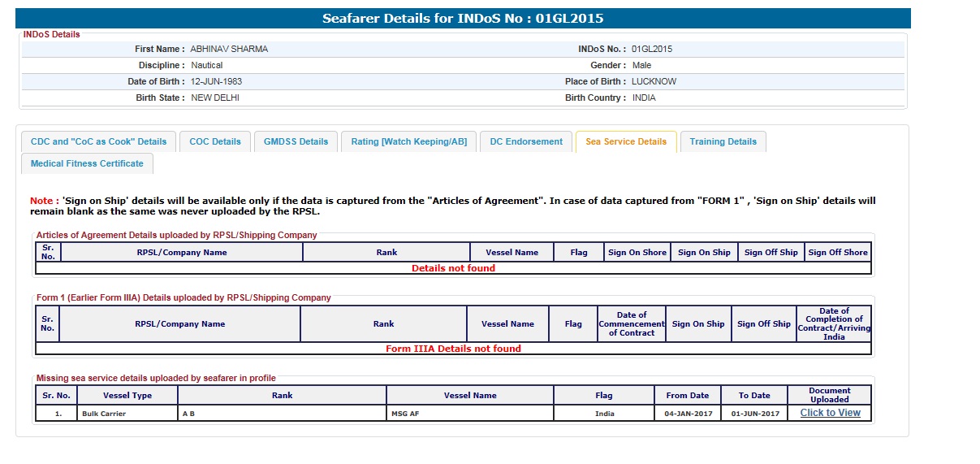The image size is (980, 464).
Task: Open the CDC and "CoC as Cook" Details tab
Action: [98, 141]
